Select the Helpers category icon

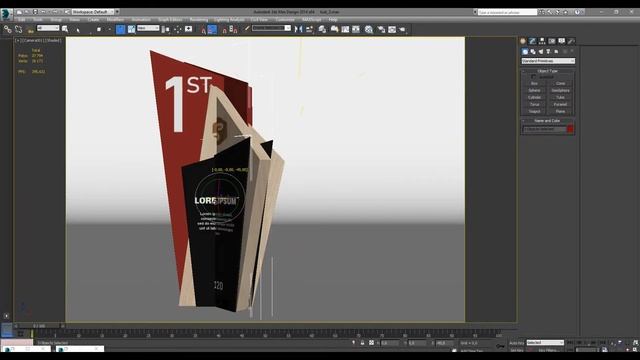point(556,52)
